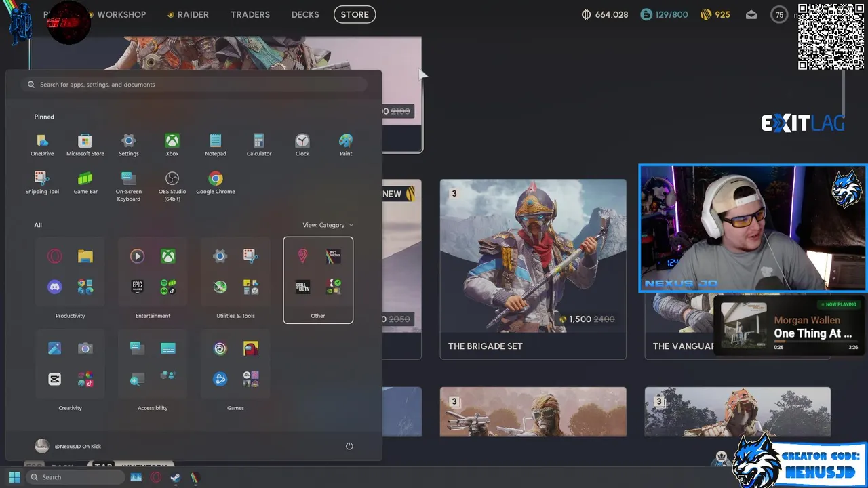Click the 664,028 coin balance
Viewport: 868px width, 488px height.
click(605, 14)
